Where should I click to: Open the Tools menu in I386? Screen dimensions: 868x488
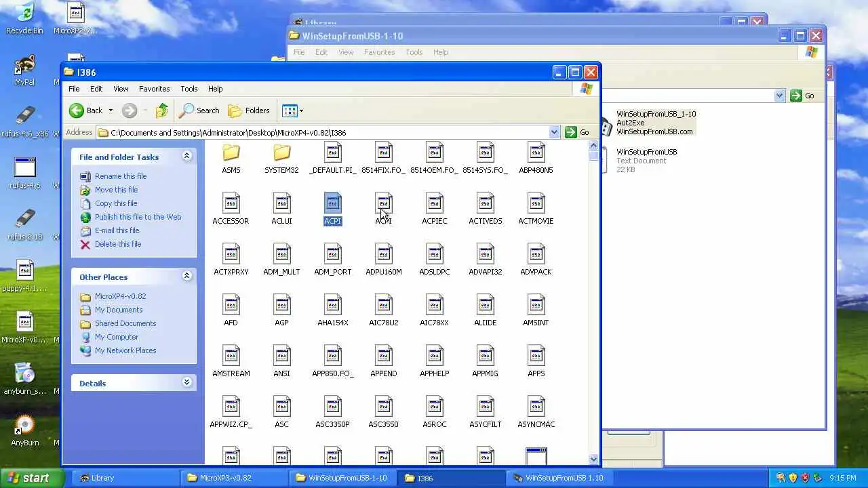click(189, 89)
